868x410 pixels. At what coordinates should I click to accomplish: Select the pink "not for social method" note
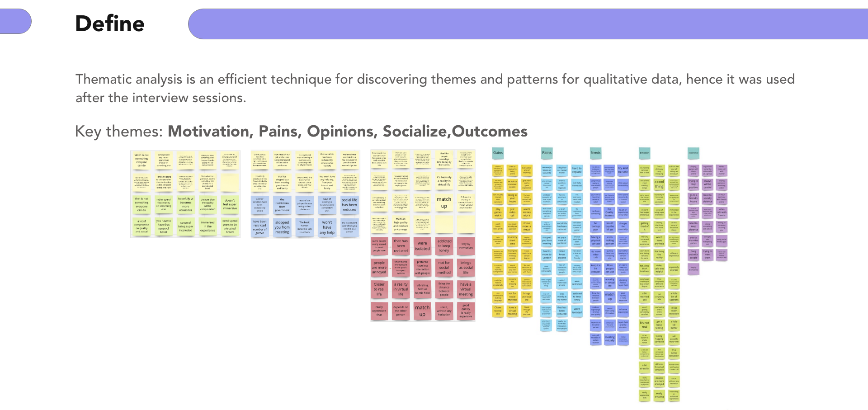[x=444, y=268]
